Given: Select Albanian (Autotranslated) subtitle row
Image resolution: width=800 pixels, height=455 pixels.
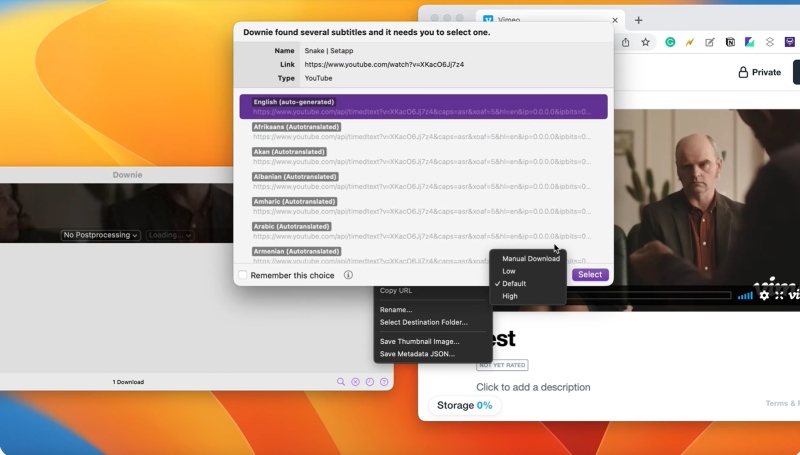Looking at the screenshot, I should (423, 182).
